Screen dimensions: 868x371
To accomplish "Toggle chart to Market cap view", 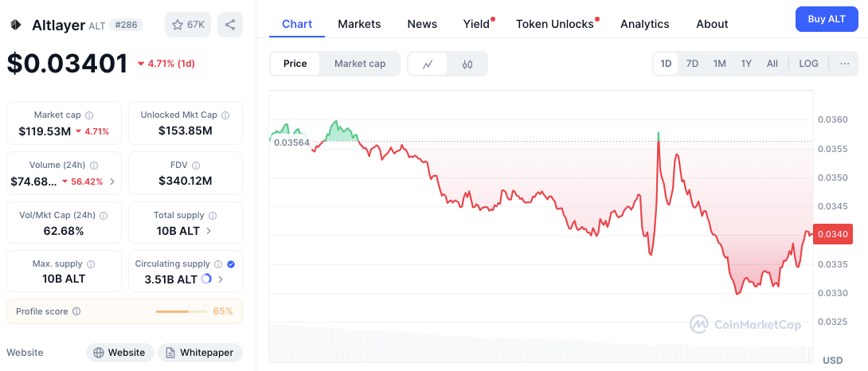I will pyautogui.click(x=360, y=64).
